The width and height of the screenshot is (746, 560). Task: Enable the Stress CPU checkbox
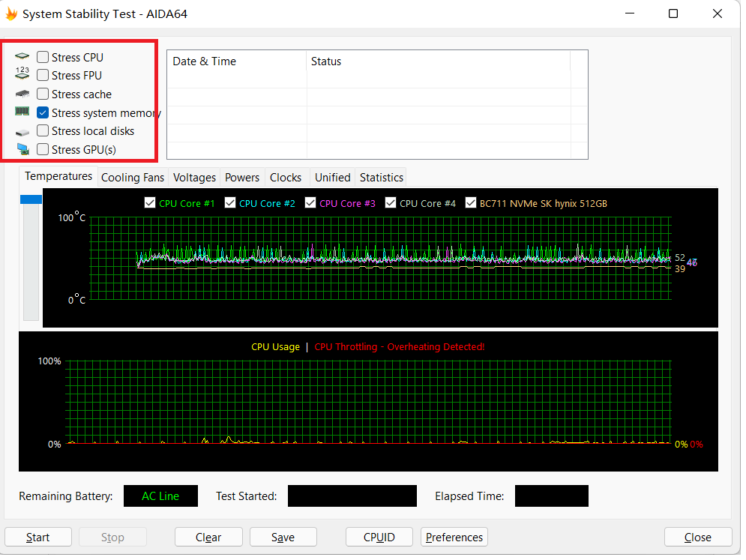[43, 57]
